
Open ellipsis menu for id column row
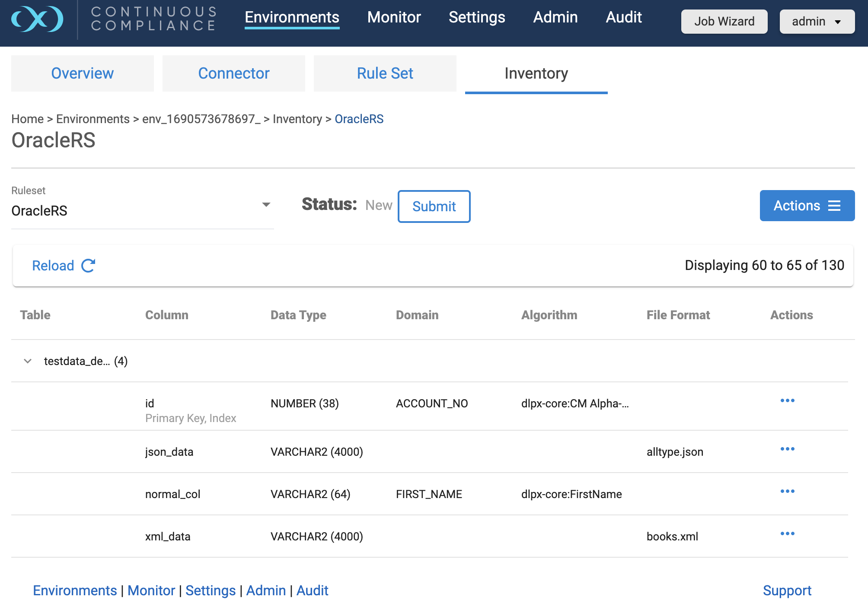click(787, 401)
